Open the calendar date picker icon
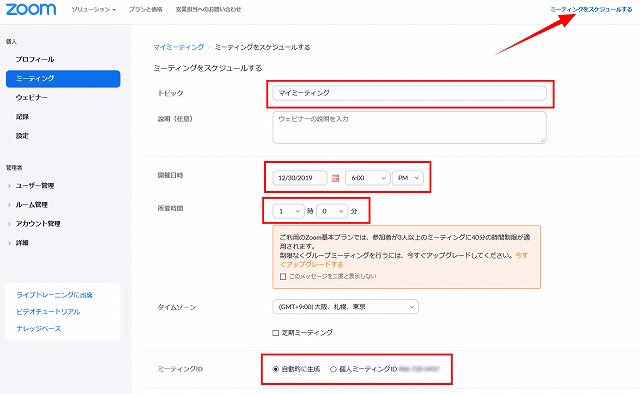The image size is (640, 394). tap(336, 178)
